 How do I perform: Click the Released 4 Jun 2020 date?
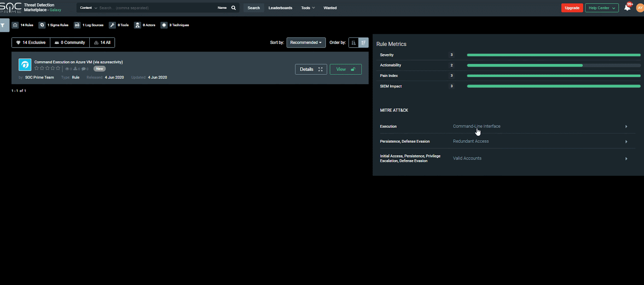[x=114, y=77]
